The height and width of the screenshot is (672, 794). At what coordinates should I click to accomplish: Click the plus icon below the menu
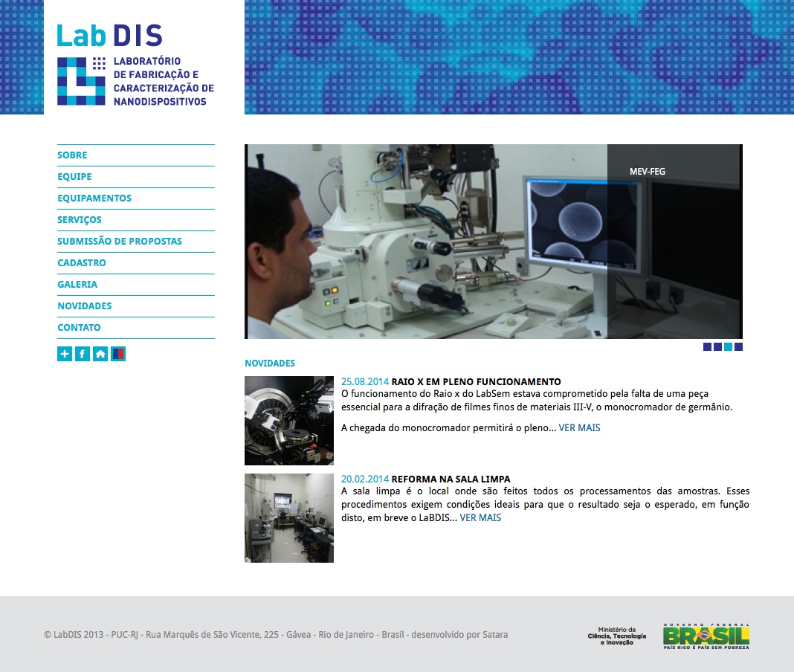coord(65,354)
